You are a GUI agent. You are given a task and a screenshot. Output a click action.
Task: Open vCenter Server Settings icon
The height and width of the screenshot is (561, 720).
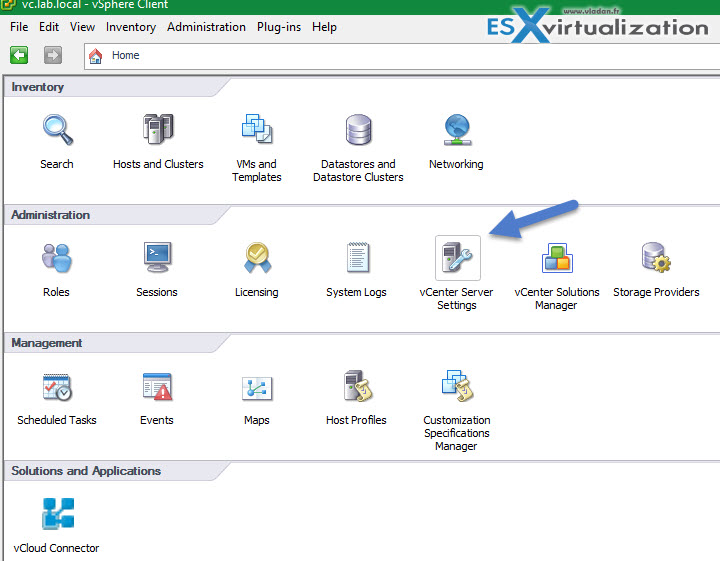click(x=457, y=258)
